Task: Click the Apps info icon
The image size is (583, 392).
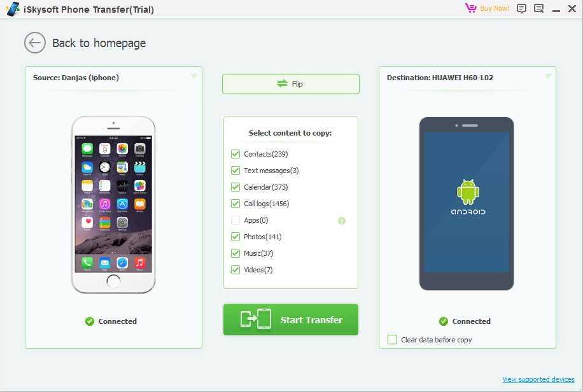Action: click(342, 221)
